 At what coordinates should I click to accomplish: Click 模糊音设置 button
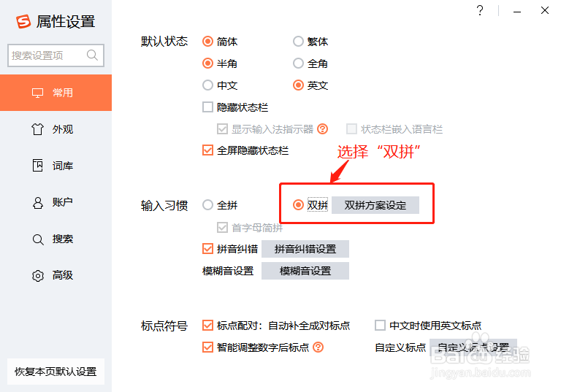click(x=305, y=271)
